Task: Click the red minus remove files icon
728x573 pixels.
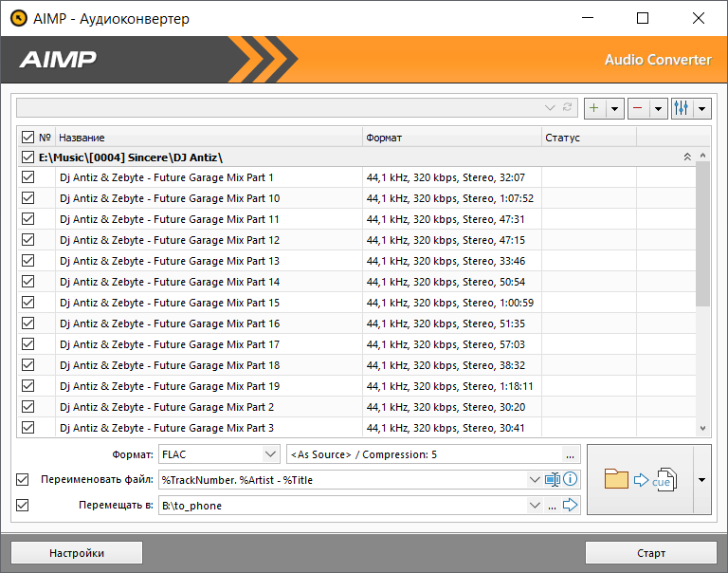Action: [638, 108]
